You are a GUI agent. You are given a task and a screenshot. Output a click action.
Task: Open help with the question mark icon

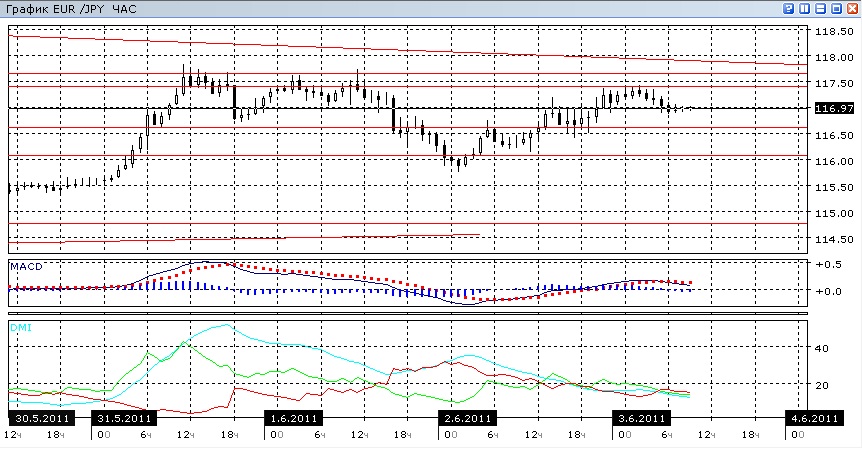(789, 8)
